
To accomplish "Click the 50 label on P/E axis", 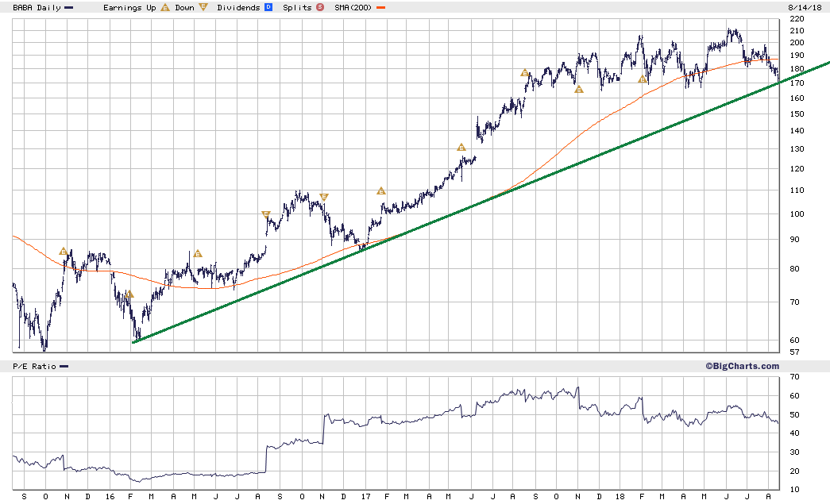I will [x=794, y=414].
